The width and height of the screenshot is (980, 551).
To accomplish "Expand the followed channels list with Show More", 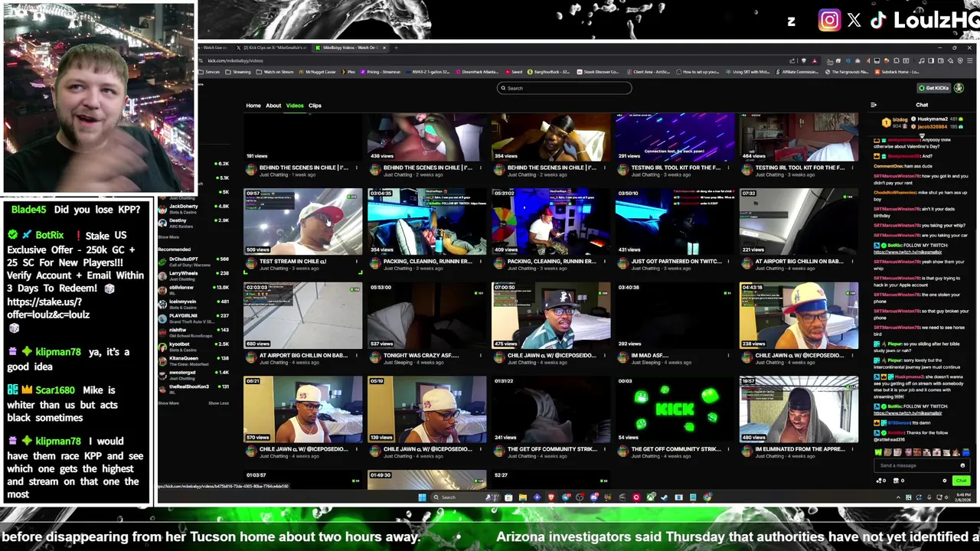I will (168, 237).
